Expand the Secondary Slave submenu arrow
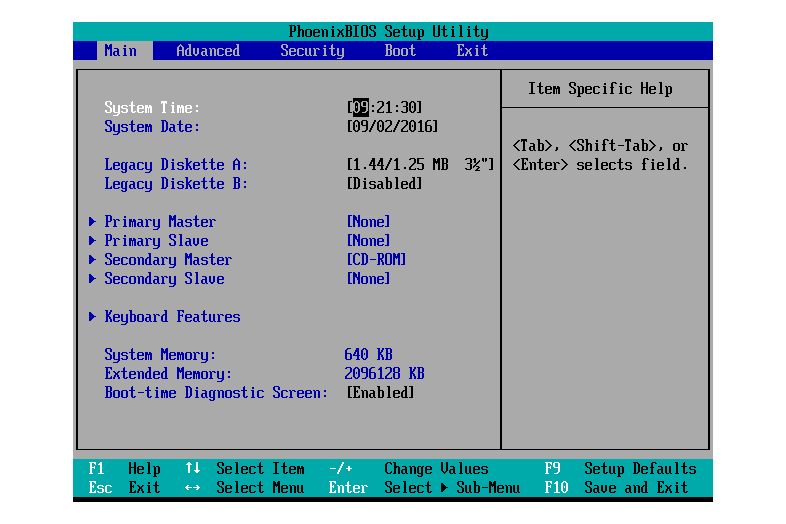 (x=92, y=279)
